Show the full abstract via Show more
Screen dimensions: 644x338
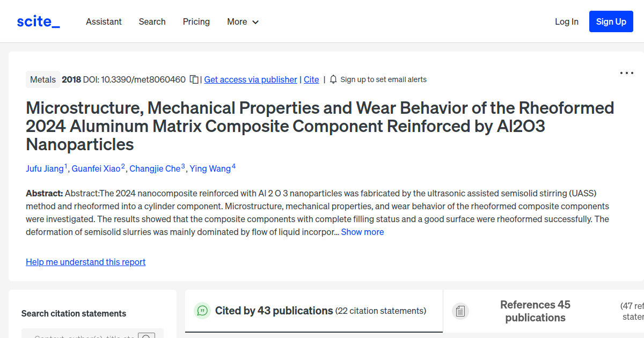(362, 232)
